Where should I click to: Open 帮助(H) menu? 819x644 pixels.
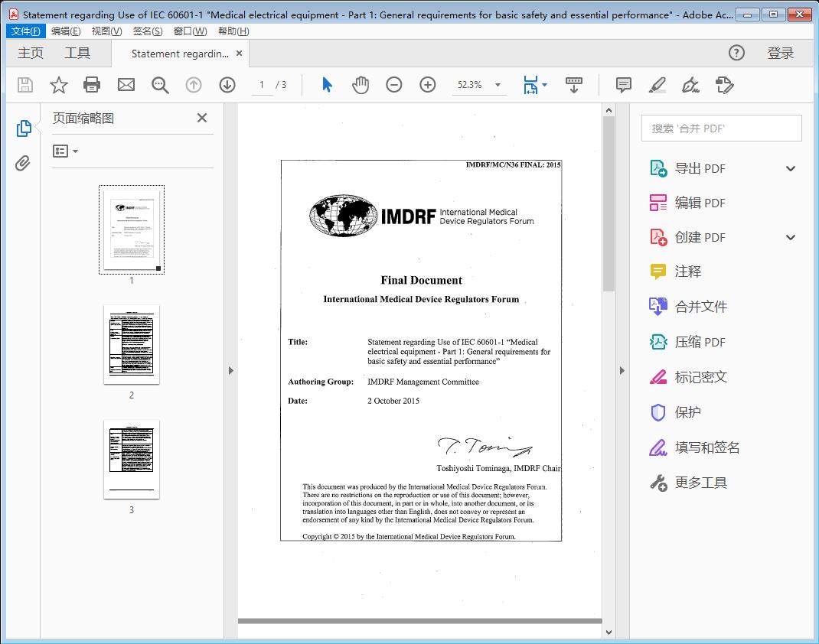[233, 31]
